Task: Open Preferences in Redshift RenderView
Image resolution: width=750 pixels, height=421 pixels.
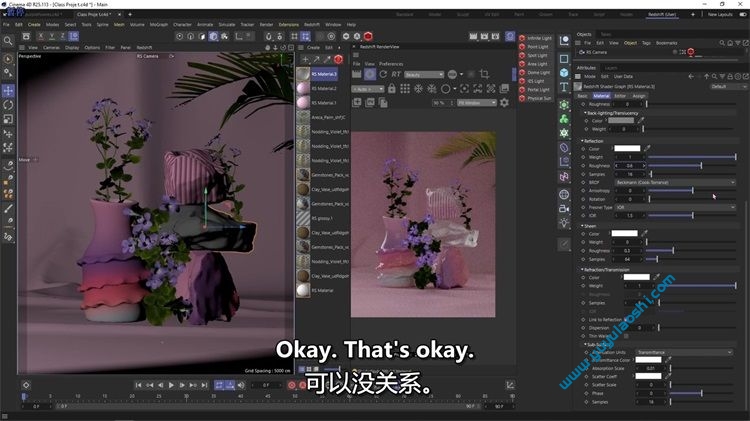Action: point(391,63)
